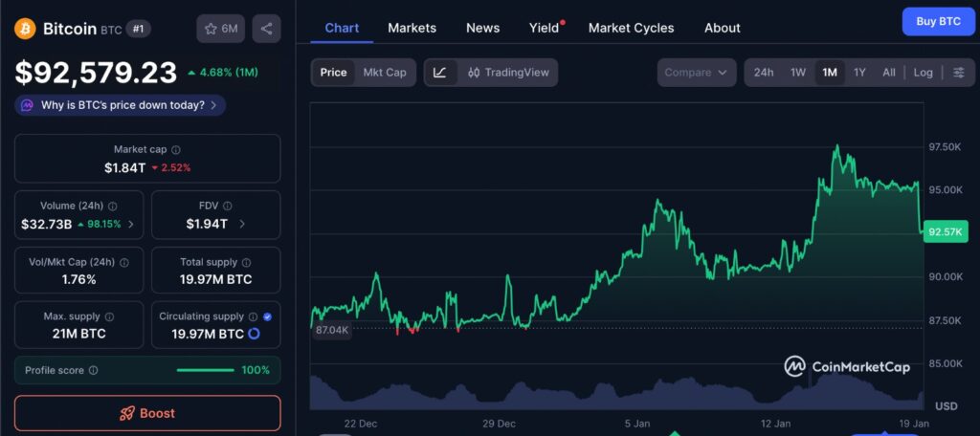Open the Market Cycles tab
This screenshot has width=980, height=436.
632,28
